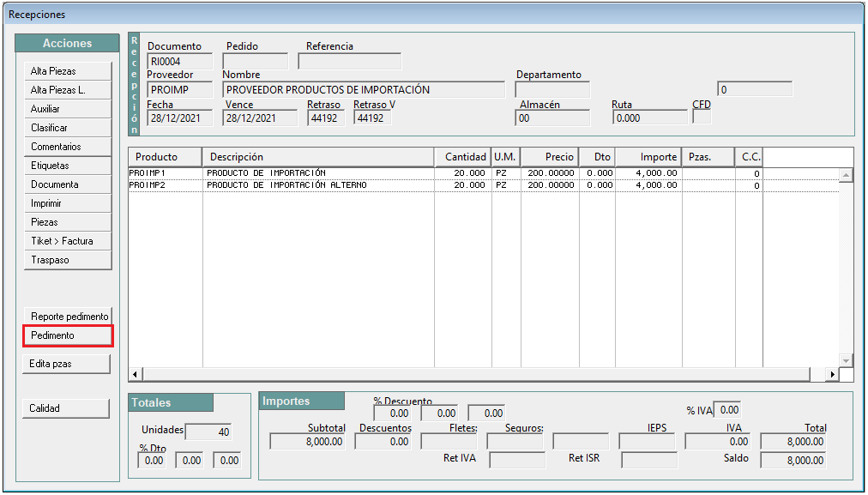The height and width of the screenshot is (495, 868).
Task: Open the Edita pzas option
Action: point(66,364)
